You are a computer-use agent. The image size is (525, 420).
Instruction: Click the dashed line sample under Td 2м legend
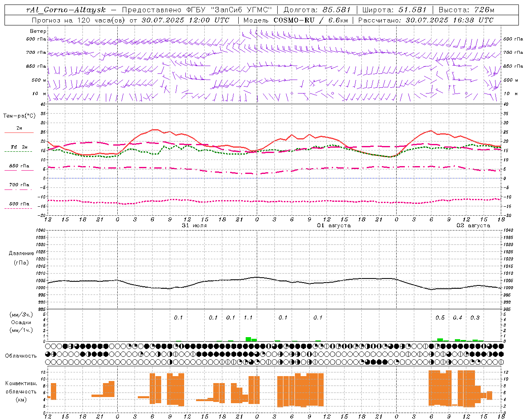click(x=18, y=151)
